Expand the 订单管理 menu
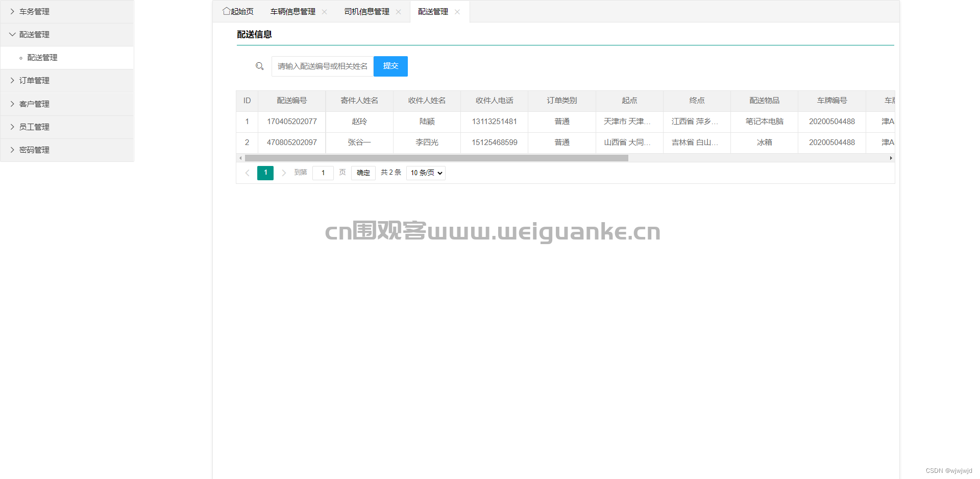This screenshot has height=479, width=980. (67, 81)
